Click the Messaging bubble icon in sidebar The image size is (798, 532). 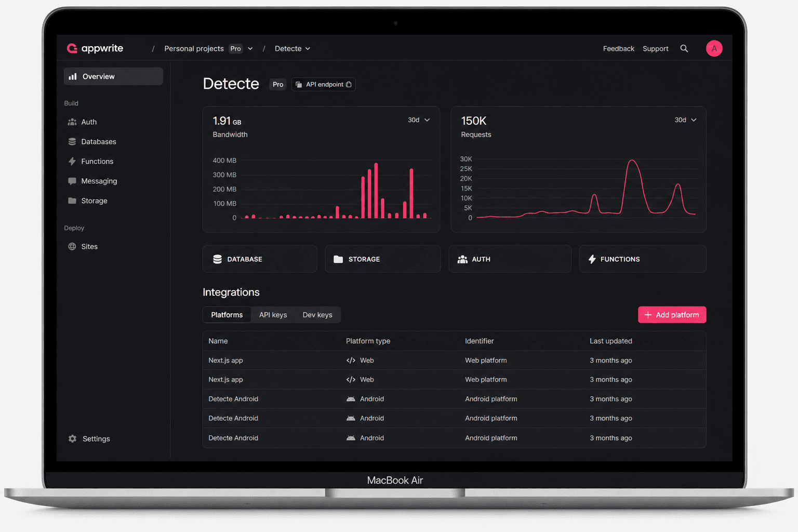[x=72, y=181]
